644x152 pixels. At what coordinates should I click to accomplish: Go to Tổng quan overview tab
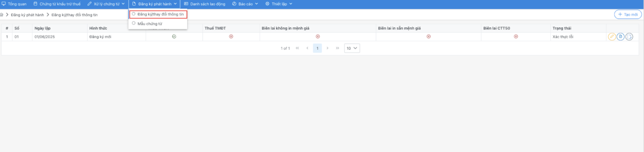[14, 4]
